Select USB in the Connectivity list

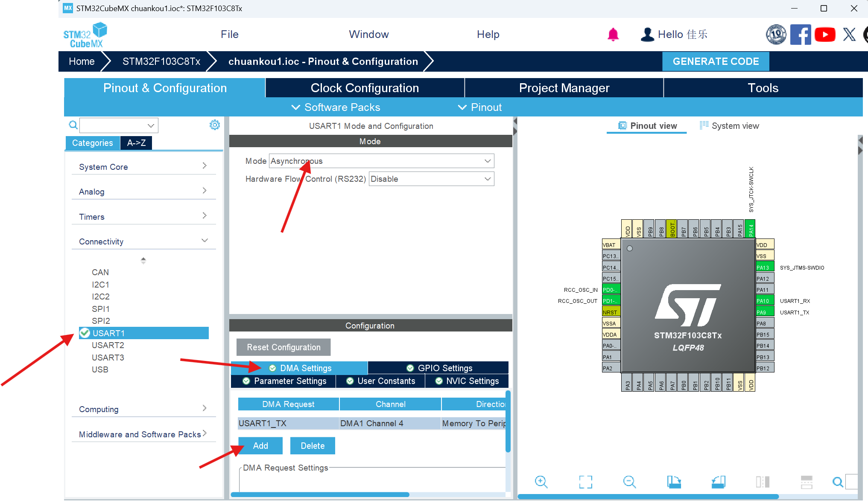(x=100, y=369)
